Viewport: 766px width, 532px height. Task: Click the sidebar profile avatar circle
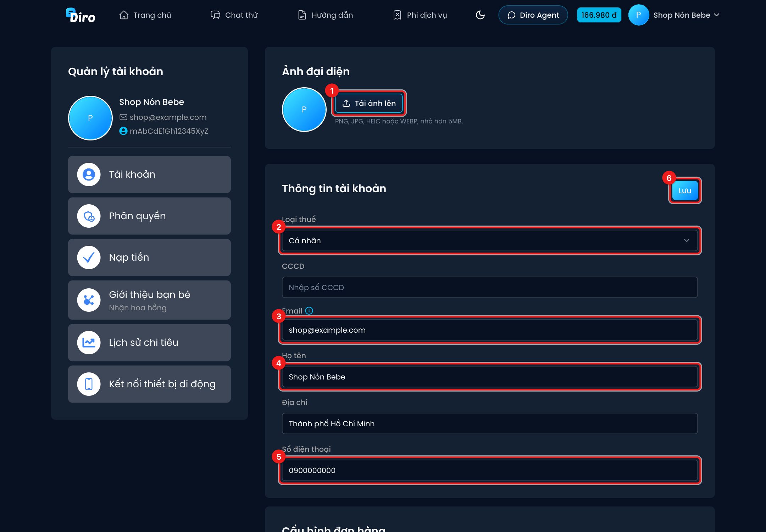[x=90, y=118]
